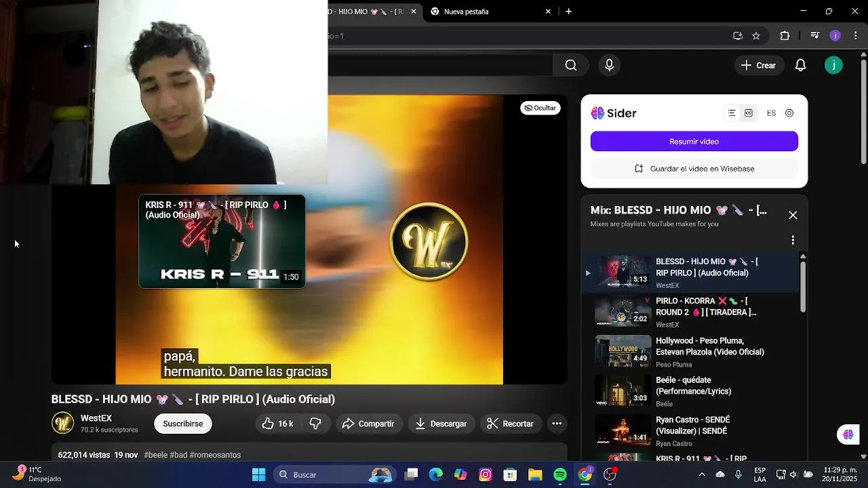Dislike the video with thumbs down
868x488 pixels.
click(x=315, y=424)
